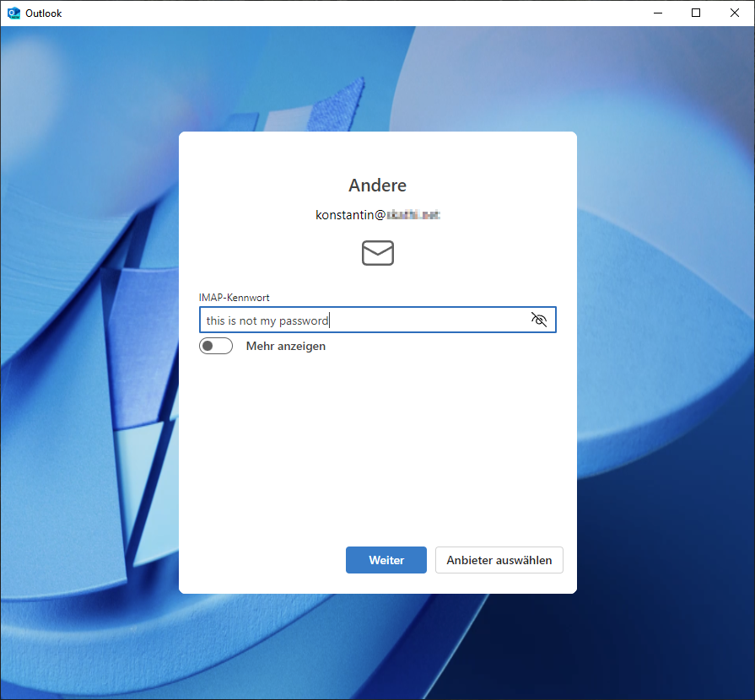Click empty space in the window title bar
The width and height of the screenshot is (755, 700).
(x=337, y=13)
